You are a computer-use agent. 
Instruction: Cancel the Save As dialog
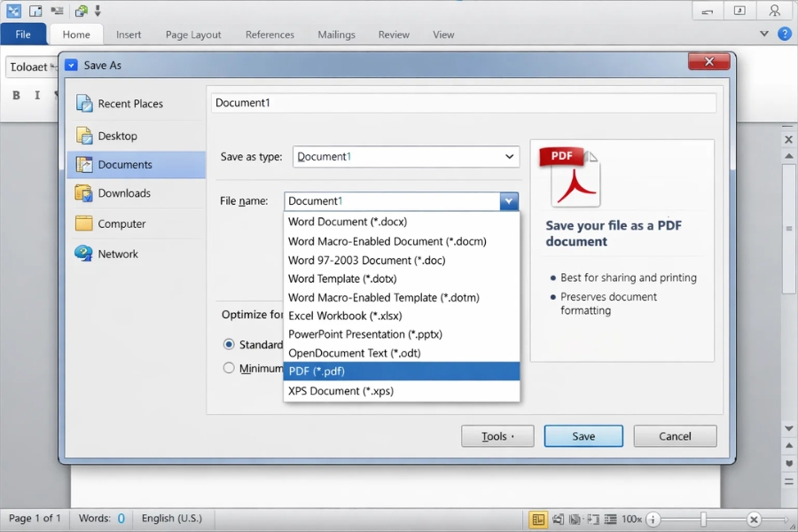pos(675,435)
